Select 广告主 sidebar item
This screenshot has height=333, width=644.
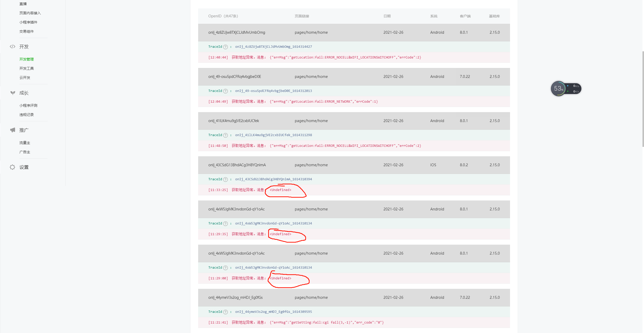[x=25, y=152]
